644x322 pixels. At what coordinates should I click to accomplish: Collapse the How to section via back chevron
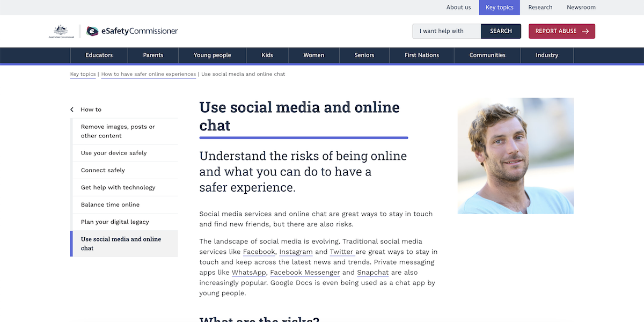[x=72, y=109]
